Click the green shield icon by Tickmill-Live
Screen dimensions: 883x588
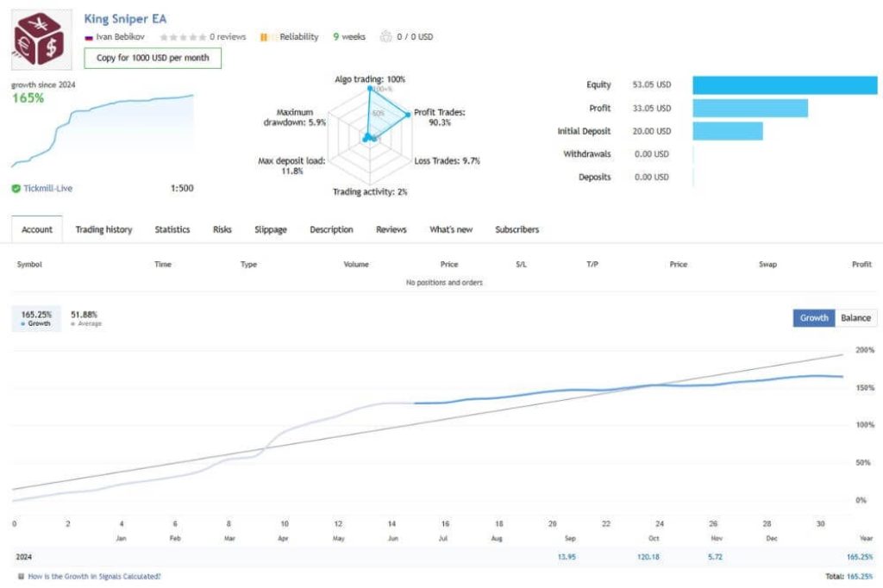pos(16,188)
